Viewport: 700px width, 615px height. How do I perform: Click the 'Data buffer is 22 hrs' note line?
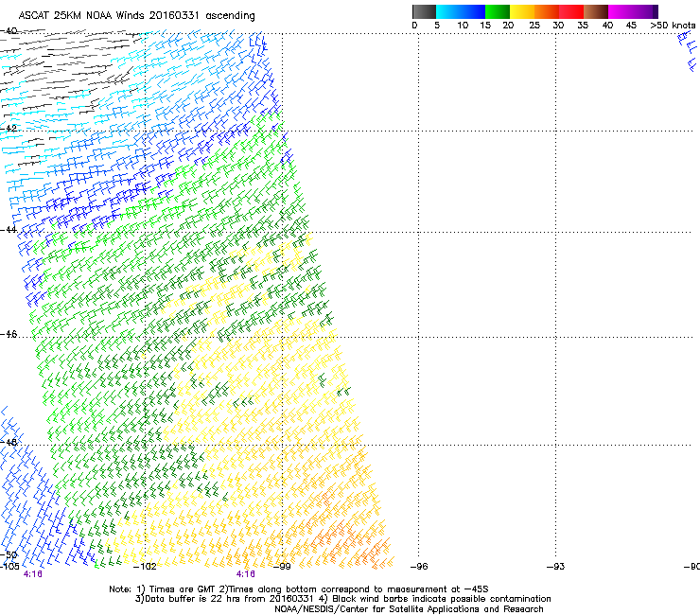(342, 599)
